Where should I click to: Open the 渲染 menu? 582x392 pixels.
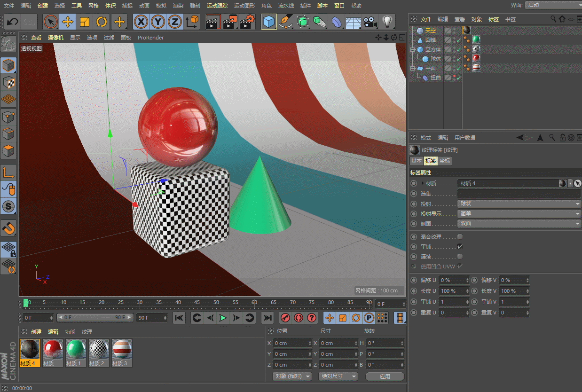[178, 6]
